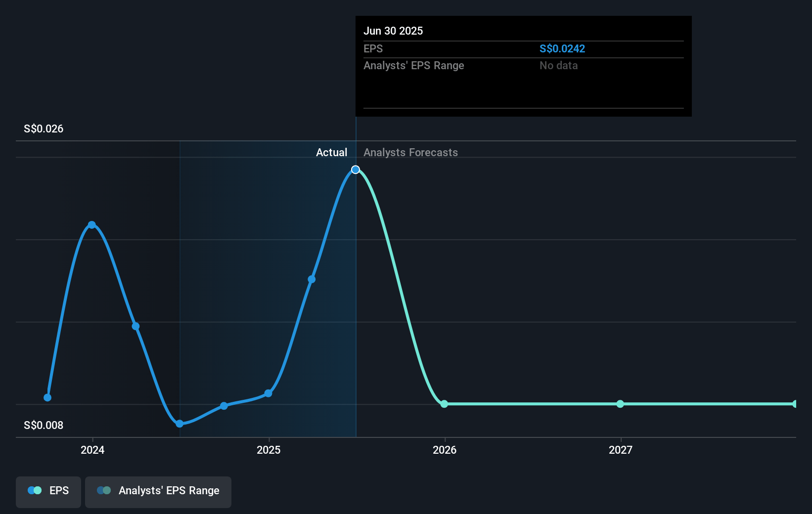Image resolution: width=812 pixels, height=514 pixels.
Task: Click the 2027 x-axis label
Action: 621,450
